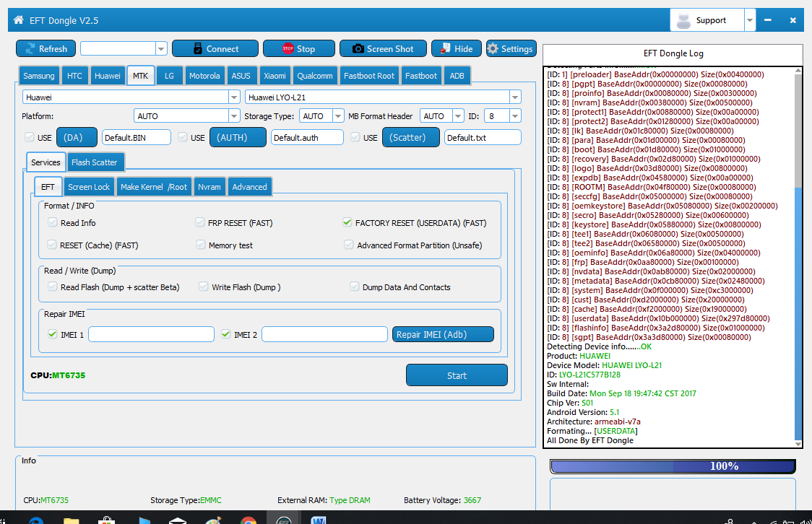This screenshot has width=812, height=524.
Task: Open Flash Scatter tab
Action: (x=94, y=162)
